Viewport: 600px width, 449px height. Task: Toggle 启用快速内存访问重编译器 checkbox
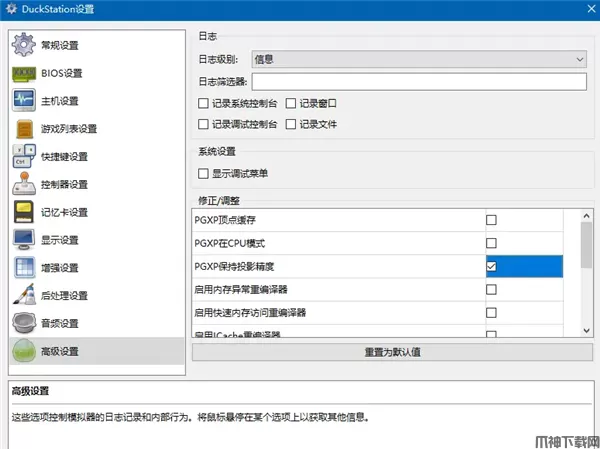point(491,313)
